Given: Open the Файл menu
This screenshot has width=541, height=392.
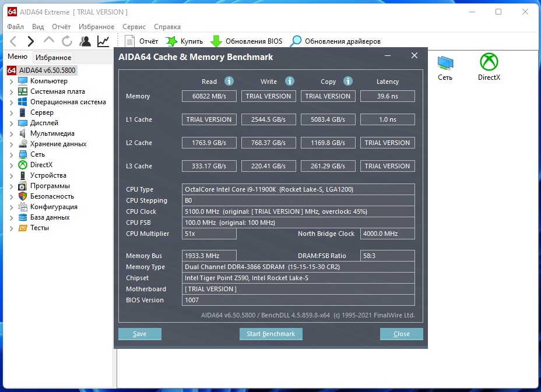Looking at the screenshot, I should coord(15,27).
